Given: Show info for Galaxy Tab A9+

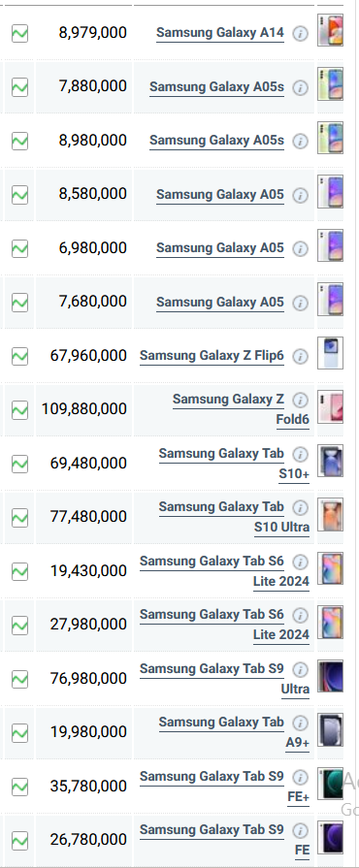Looking at the screenshot, I should point(300,723).
